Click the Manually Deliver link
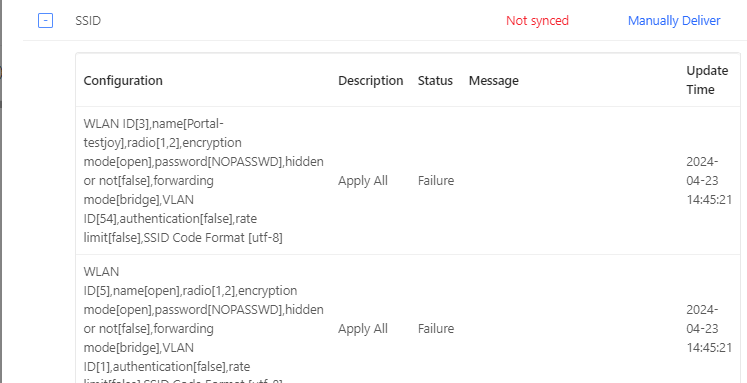 (674, 20)
